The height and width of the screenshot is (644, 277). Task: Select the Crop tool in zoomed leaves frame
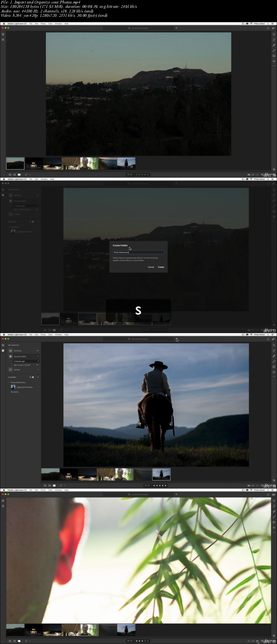pyautogui.click(x=274, y=506)
